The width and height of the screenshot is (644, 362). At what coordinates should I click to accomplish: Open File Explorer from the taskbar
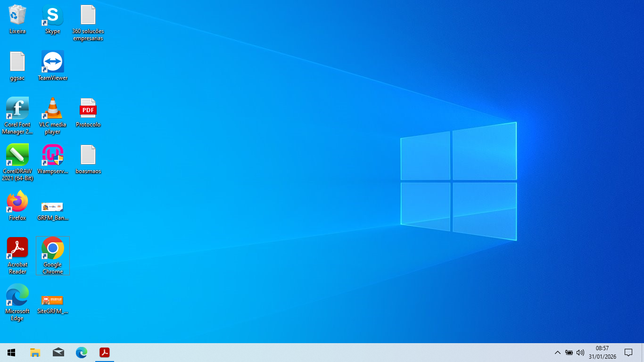click(35, 353)
